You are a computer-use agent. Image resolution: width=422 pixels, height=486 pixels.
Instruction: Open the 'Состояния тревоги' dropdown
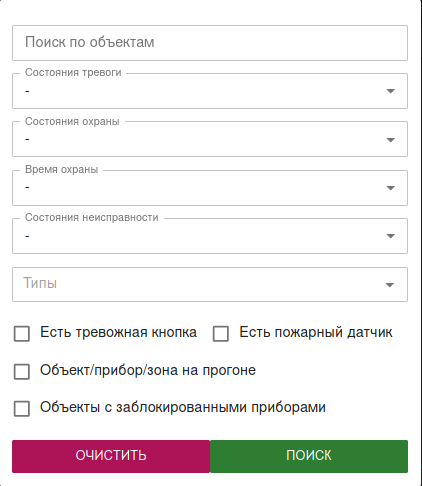[x=210, y=91]
